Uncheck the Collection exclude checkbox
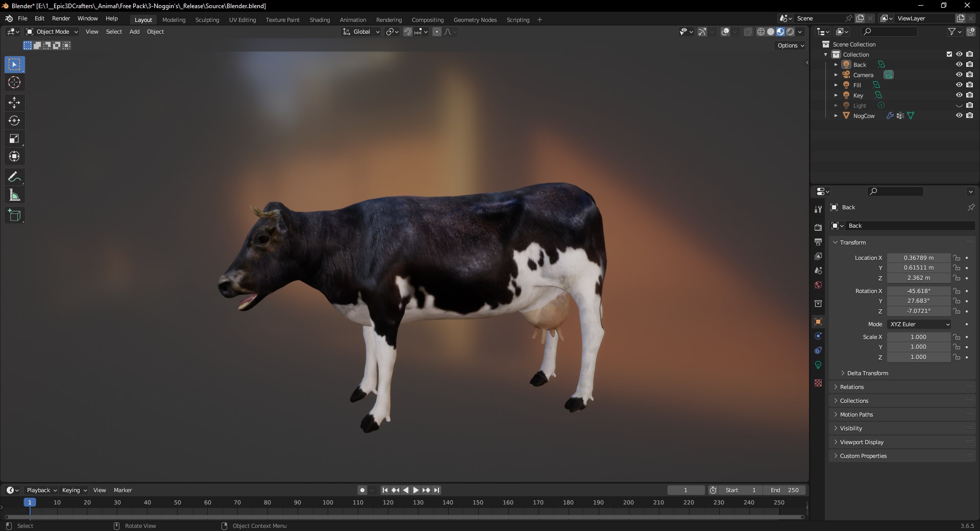980x531 pixels. click(949, 54)
